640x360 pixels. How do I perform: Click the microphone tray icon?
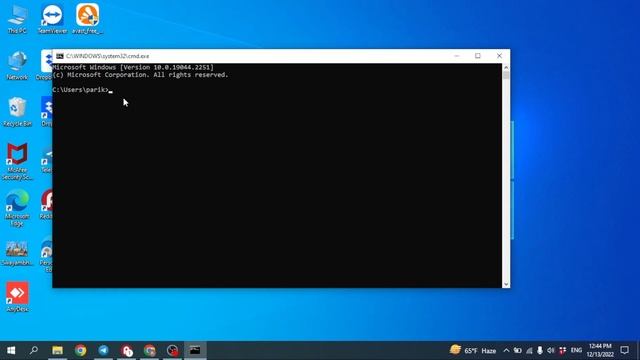[540, 350]
